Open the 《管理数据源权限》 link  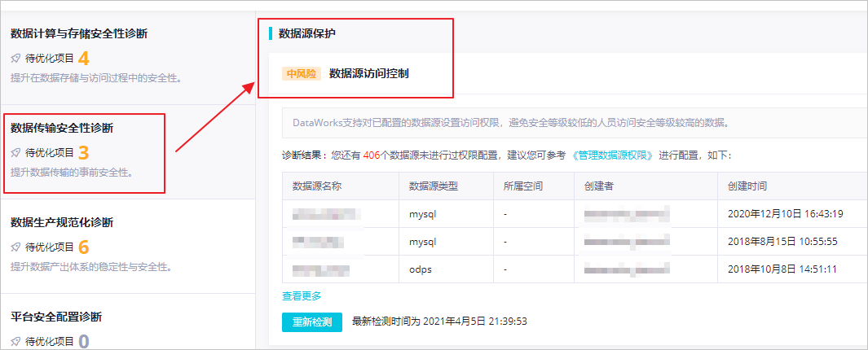(x=612, y=155)
